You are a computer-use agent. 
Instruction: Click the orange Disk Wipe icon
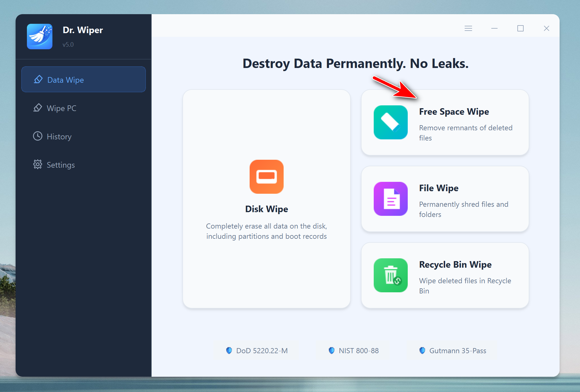coord(267,177)
